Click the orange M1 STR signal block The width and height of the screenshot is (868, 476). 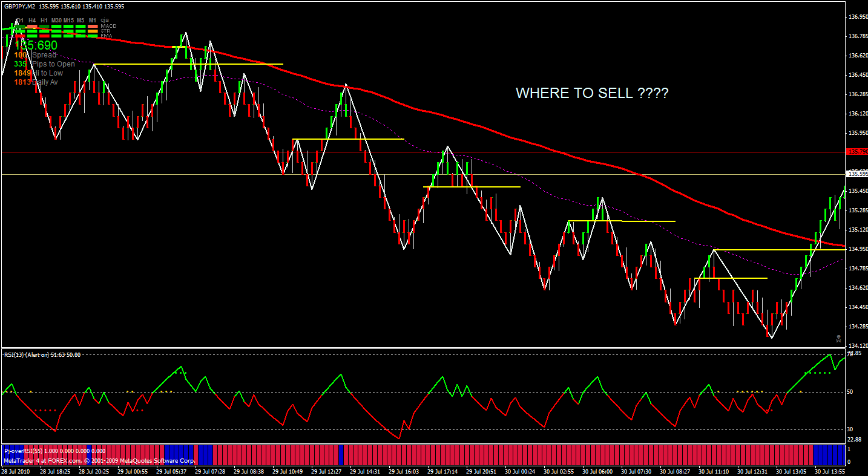(x=93, y=31)
